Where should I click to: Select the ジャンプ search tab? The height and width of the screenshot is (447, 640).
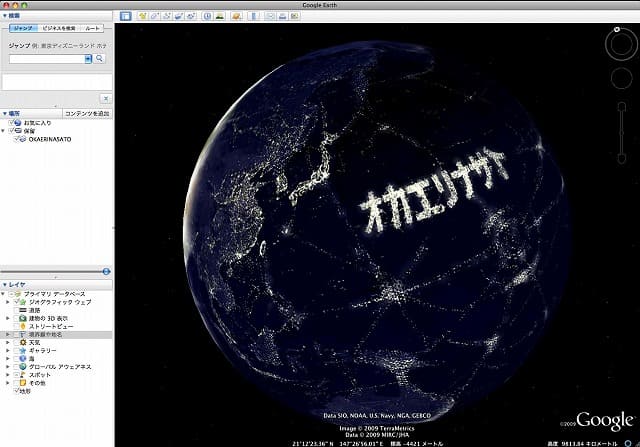pos(23,28)
